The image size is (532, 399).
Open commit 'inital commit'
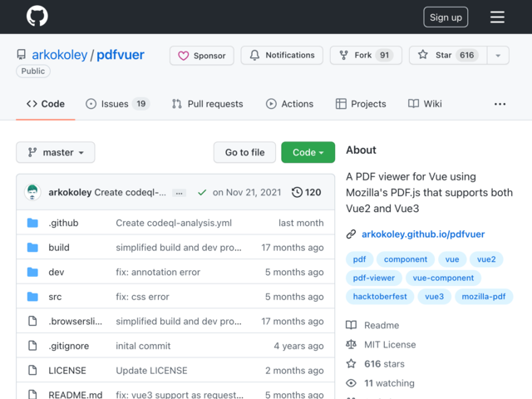[143, 346]
